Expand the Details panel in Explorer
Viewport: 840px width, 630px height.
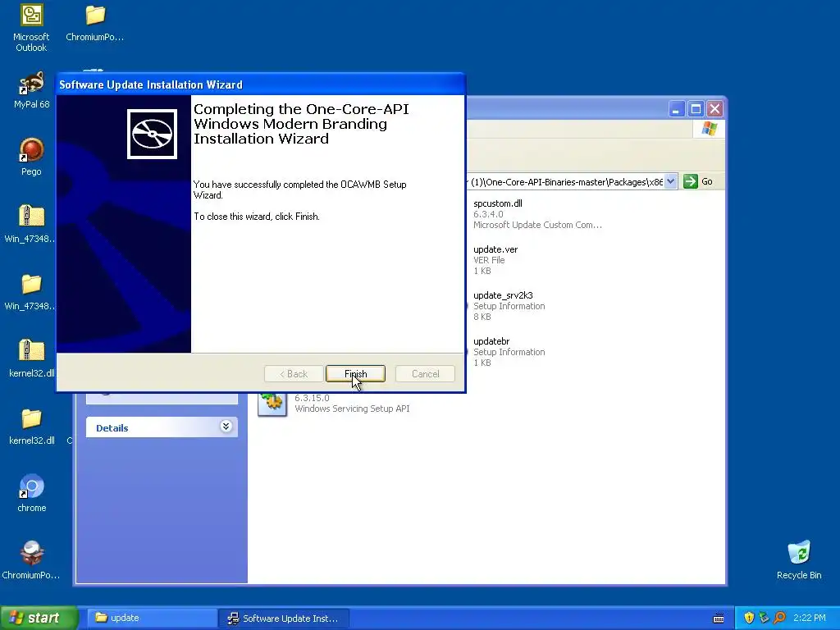tap(226, 427)
